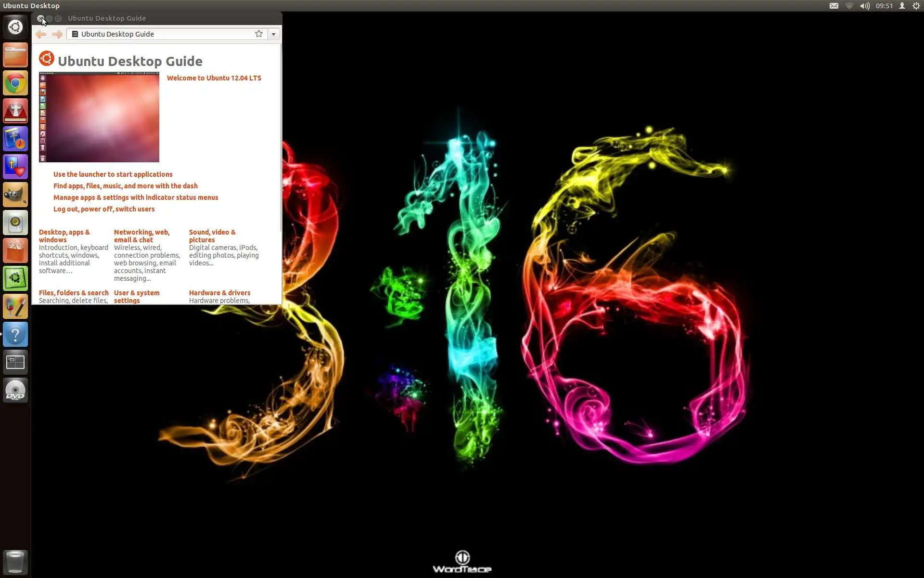Open the session power gear menu
This screenshot has width=924, height=578.
pos(916,6)
